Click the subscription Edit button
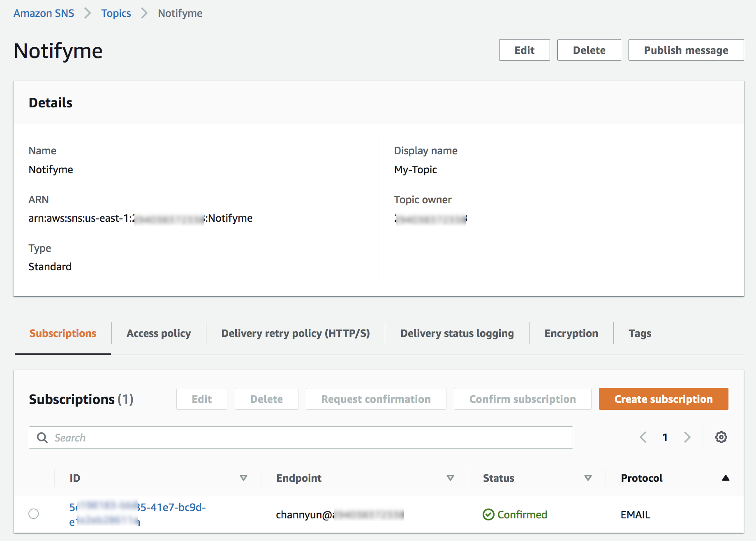 [x=202, y=399]
